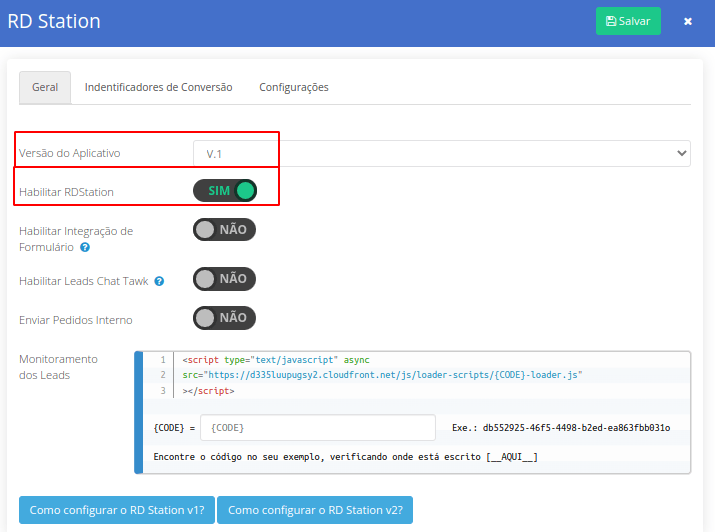
Task: Turn on Habilitar Leads Chat Tawk
Action: point(225,279)
